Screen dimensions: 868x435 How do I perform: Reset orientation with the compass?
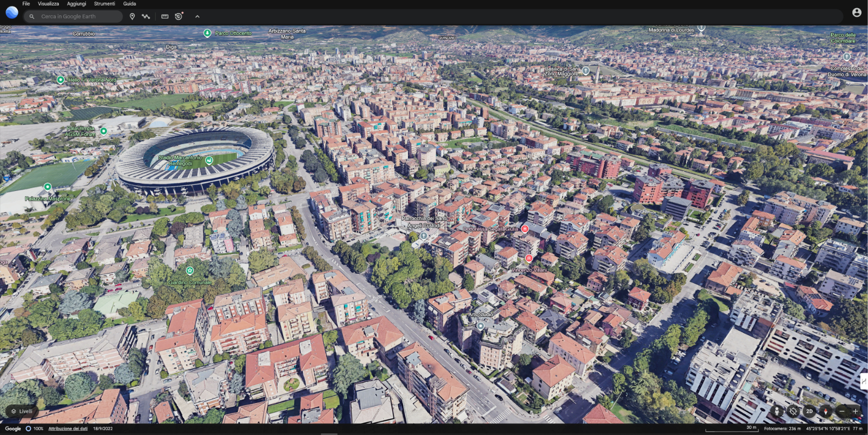tap(826, 411)
